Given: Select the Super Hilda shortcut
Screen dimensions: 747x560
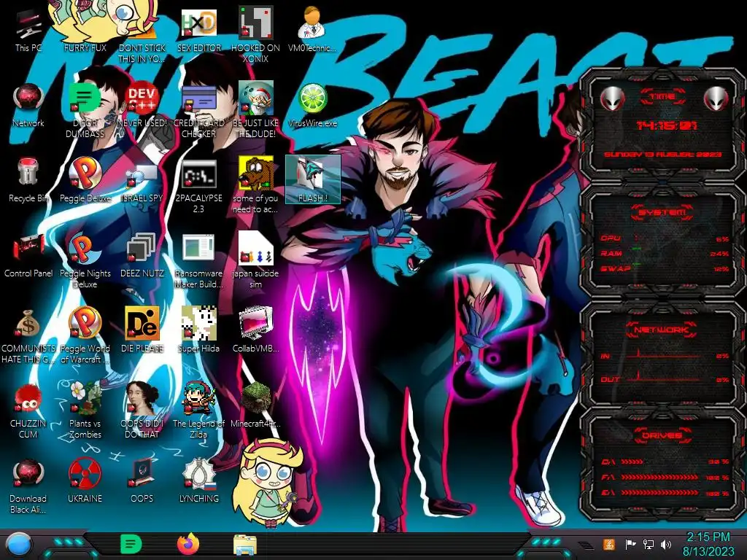Looking at the screenshot, I should pyautogui.click(x=199, y=330).
